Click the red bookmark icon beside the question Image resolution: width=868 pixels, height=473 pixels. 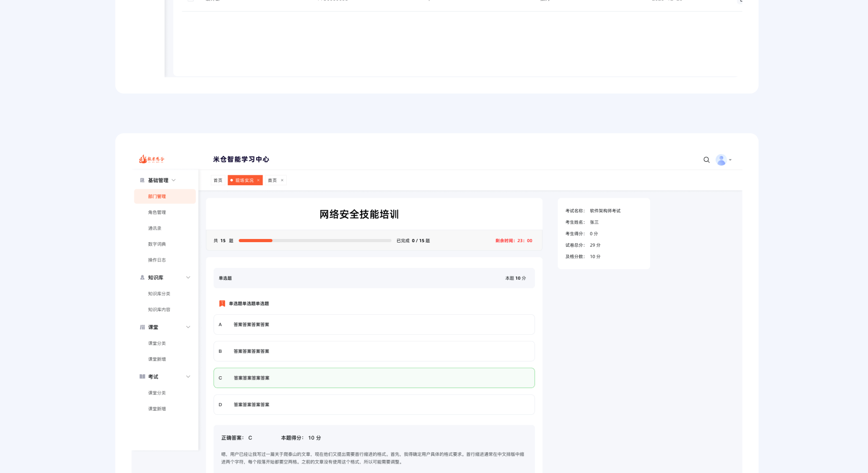coord(222,304)
